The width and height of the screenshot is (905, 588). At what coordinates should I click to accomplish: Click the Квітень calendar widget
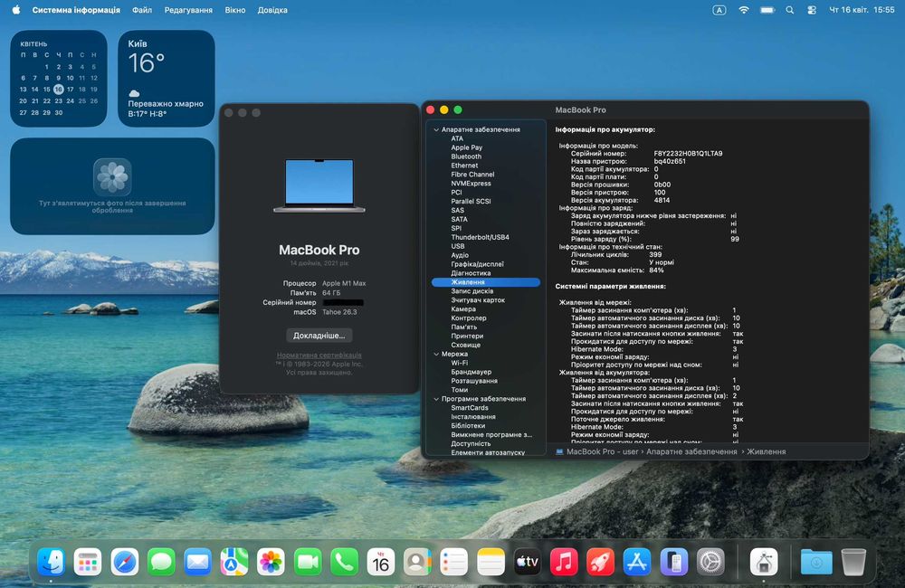[x=58, y=79]
